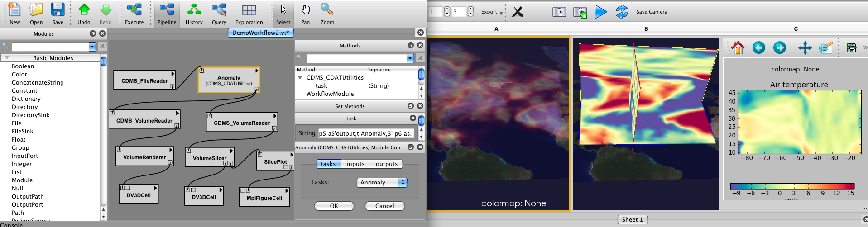
Task: Open the Export dropdown menu
Action: [492, 12]
